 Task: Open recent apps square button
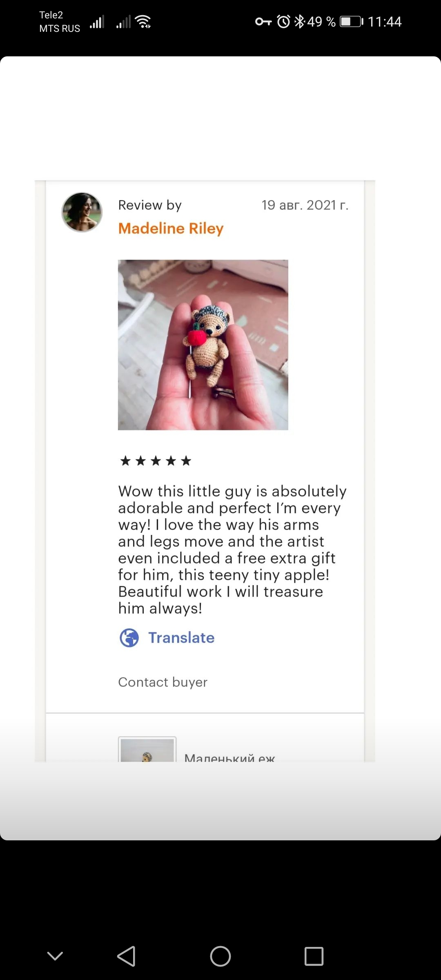[314, 956]
